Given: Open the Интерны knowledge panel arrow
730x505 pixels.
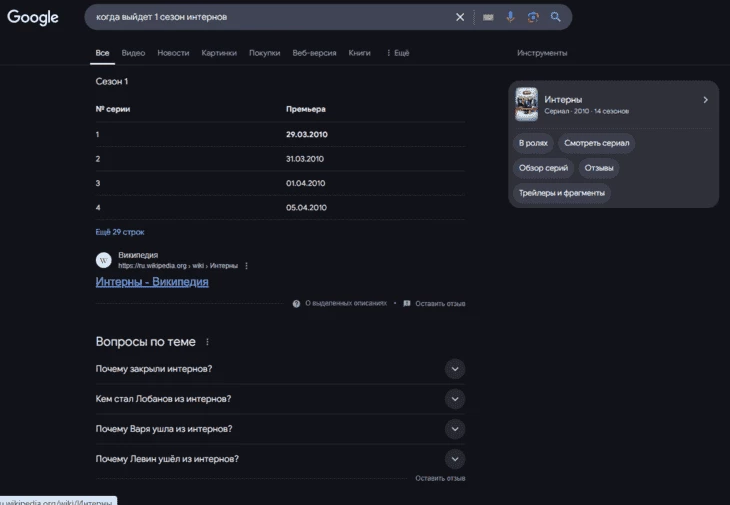Looking at the screenshot, I should pos(705,100).
